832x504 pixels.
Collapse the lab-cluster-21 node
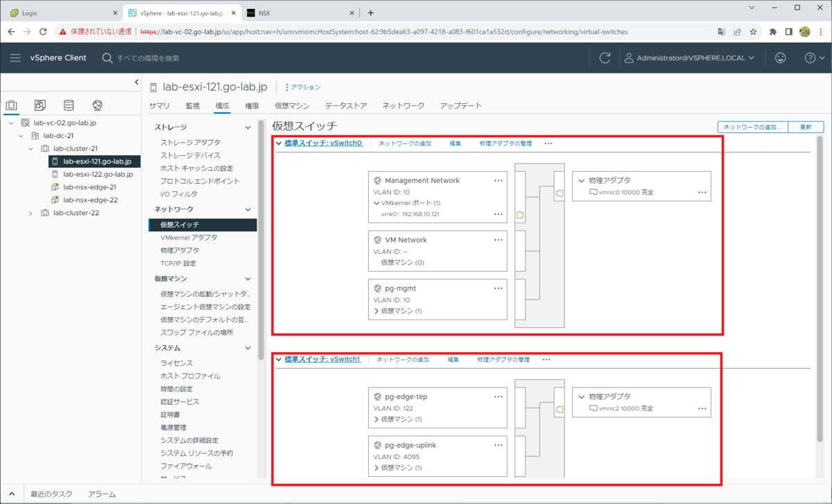[x=31, y=148]
